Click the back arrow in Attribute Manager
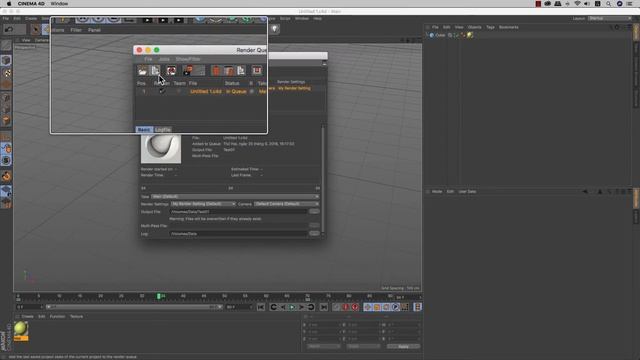The height and width of the screenshot is (360, 640). (x=585, y=191)
